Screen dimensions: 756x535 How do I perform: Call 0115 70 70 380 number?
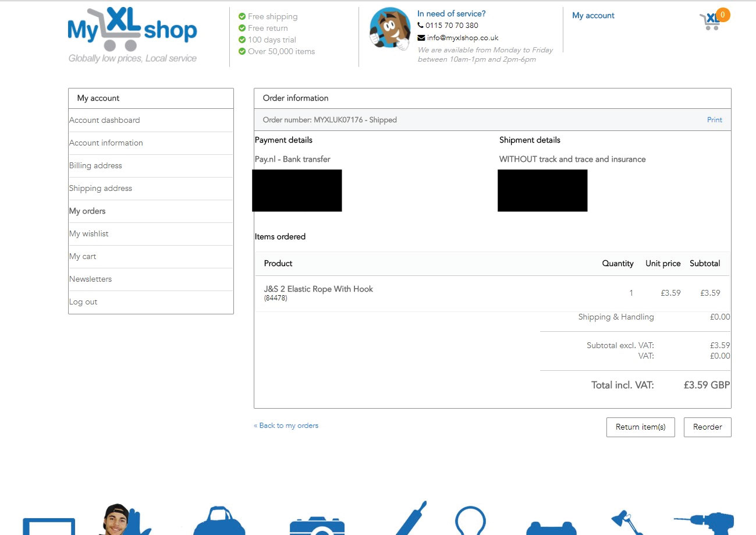[x=452, y=26]
